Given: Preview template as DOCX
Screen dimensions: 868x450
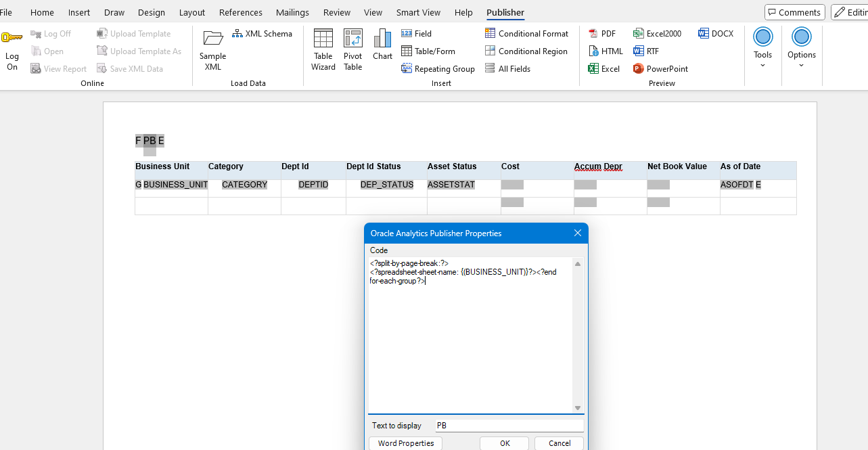Looking at the screenshot, I should click(x=716, y=34).
